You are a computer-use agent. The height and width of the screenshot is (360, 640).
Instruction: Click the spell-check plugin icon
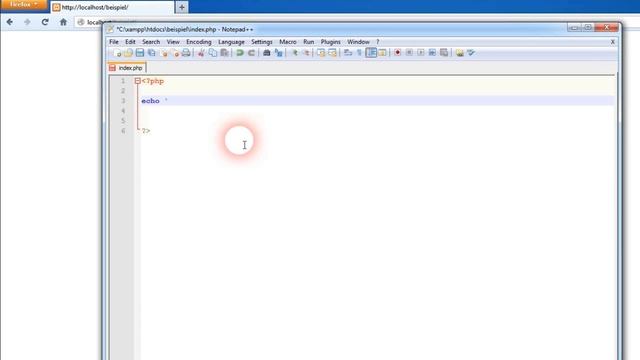point(471,53)
